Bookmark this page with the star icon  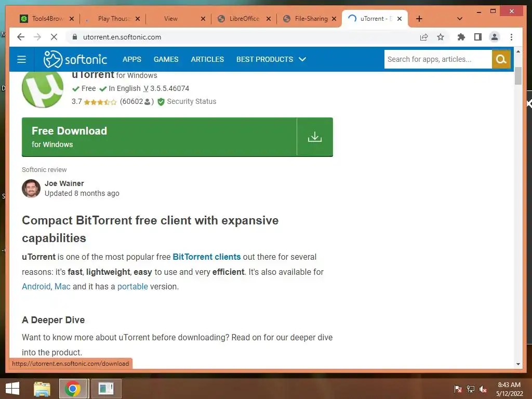coord(441,37)
